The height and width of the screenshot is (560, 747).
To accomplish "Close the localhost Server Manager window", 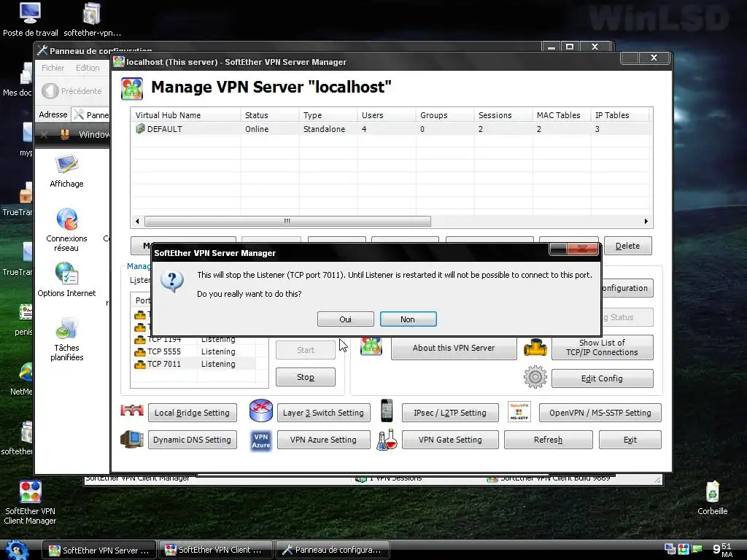I will tap(654, 58).
